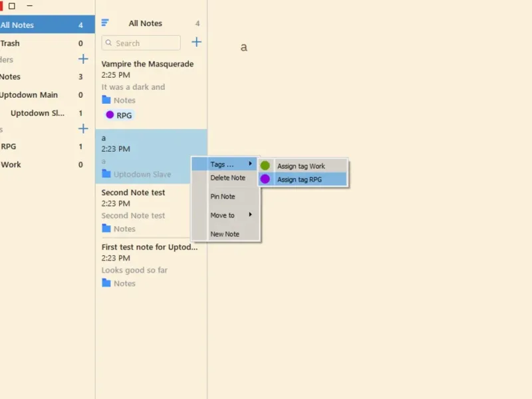The image size is (532, 399).
Task: Open the Uptodown Sl... subfolder
Action: pyautogui.click(x=47, y=113)
